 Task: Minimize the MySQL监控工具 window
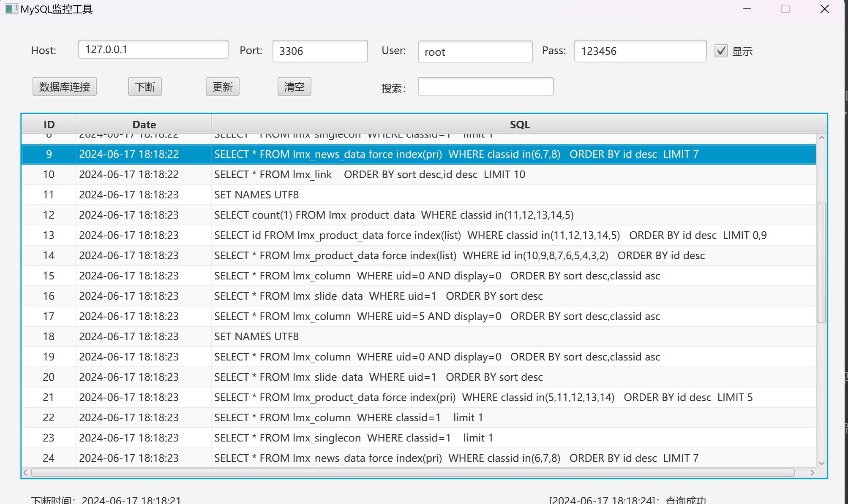point(747,9)
